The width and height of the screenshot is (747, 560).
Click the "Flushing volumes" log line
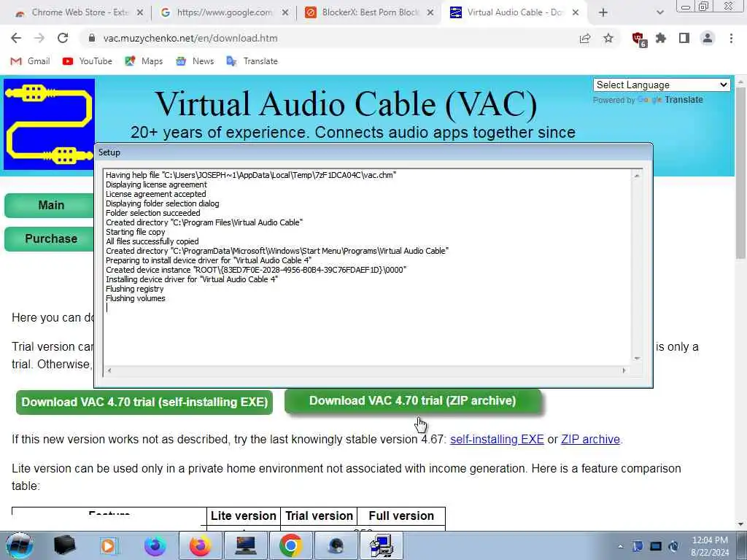coord(135,298)
